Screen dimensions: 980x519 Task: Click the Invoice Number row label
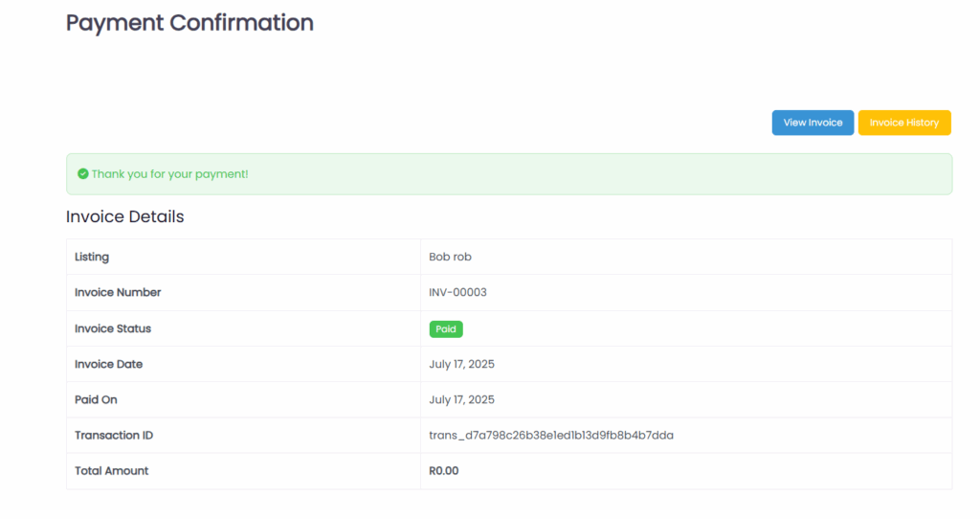tap(118, 292)
